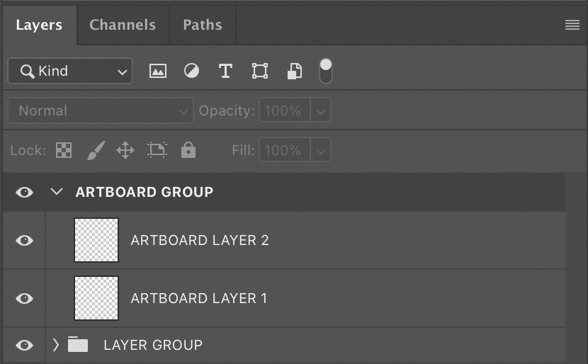Hide LAYER GROUP visibility eye
The width and height of the screenshot is (588, 364).
(24, 345)
